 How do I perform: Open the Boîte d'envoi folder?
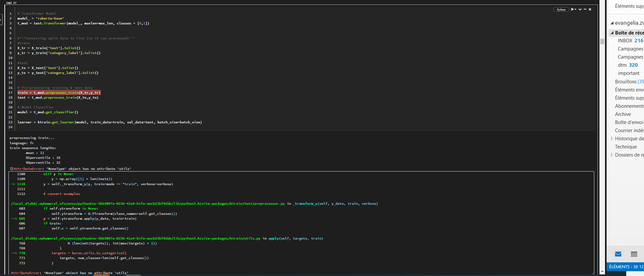click(629, 122)
